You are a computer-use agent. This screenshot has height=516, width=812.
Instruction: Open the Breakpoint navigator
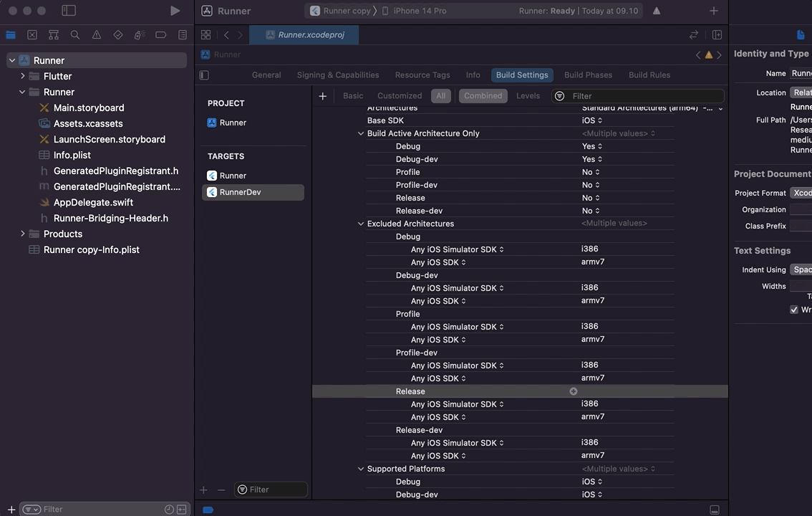pos(161,34)
